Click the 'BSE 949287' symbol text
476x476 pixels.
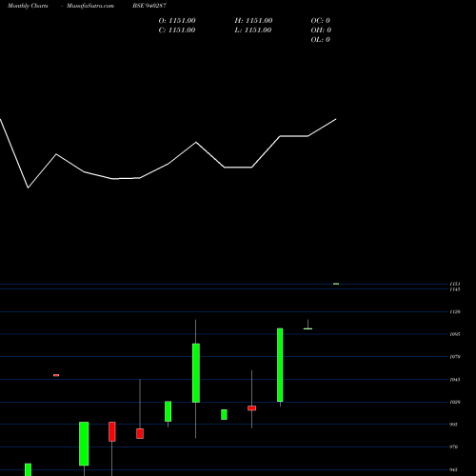tap(149, 6)
